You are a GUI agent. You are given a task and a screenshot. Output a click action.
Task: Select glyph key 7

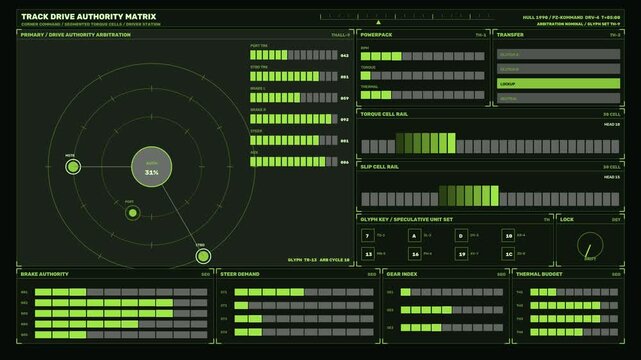pyautogui.click(x=368, y=236)
